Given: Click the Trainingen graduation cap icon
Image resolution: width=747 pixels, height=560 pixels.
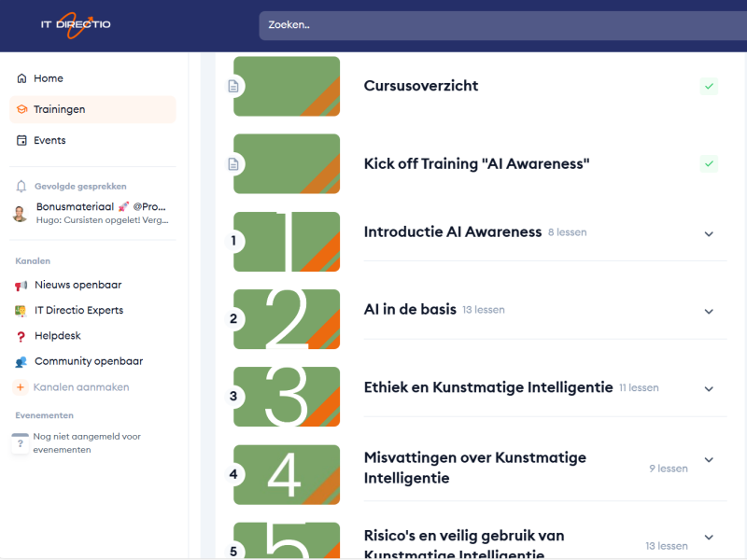Looking at the screenshot, I should (21, 109).
